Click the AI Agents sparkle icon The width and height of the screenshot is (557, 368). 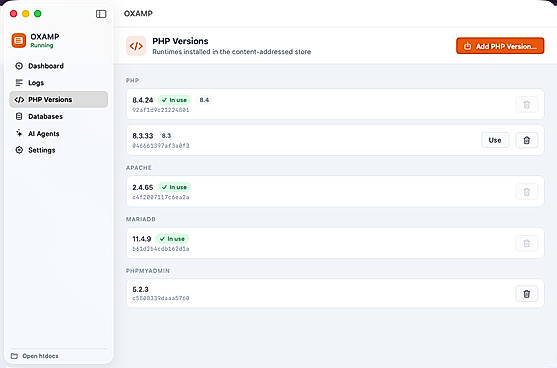[19, 133]
